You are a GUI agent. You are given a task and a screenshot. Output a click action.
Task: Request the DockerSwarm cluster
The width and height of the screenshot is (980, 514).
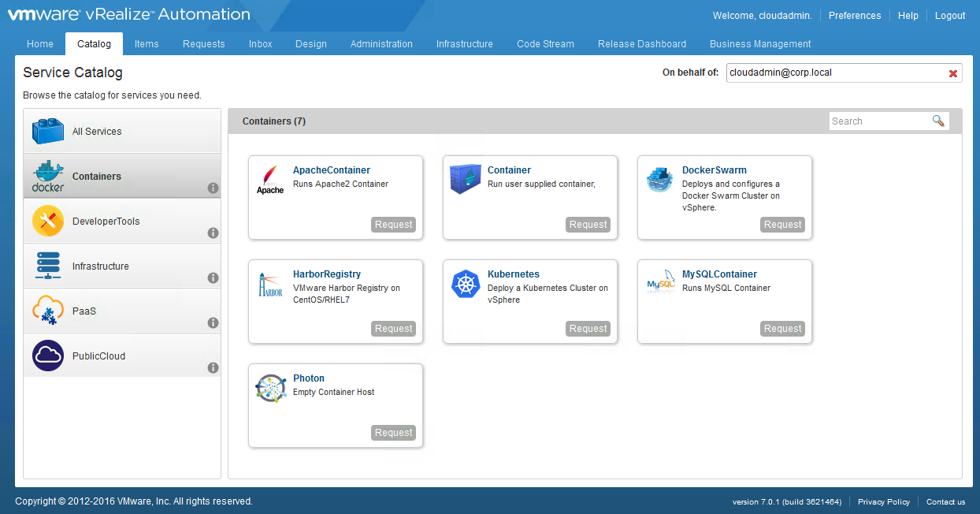click(783, 225)
